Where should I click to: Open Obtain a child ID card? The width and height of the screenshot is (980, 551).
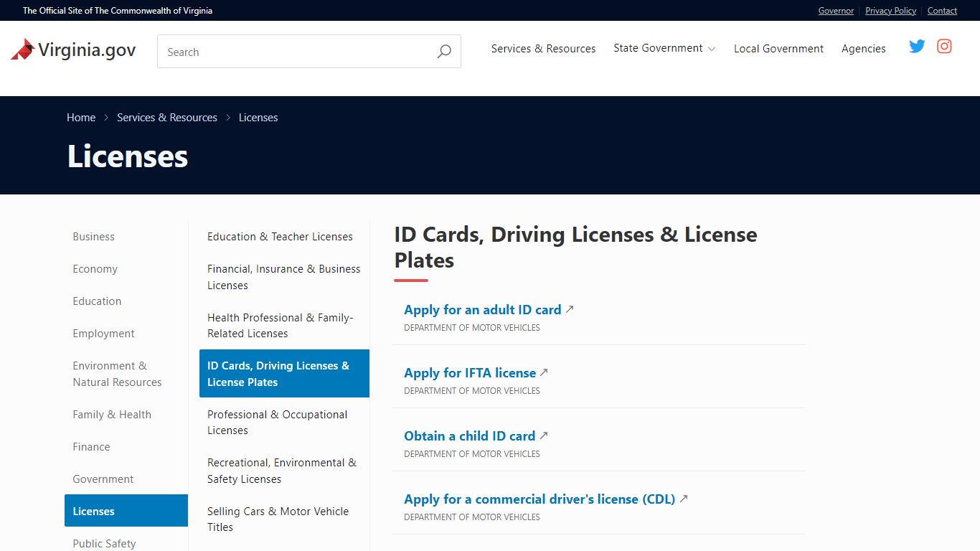[469, 436]
